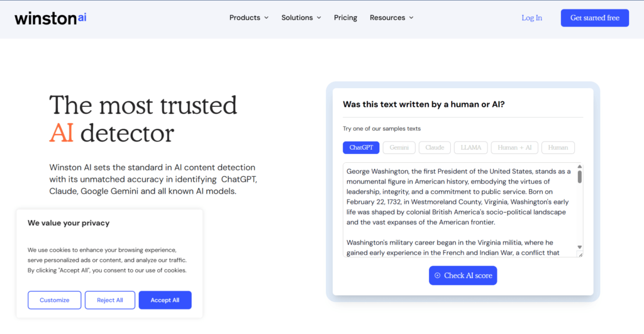Click the Check AI score button
This screenshot has width=644, height=334.
click(463, 276)
